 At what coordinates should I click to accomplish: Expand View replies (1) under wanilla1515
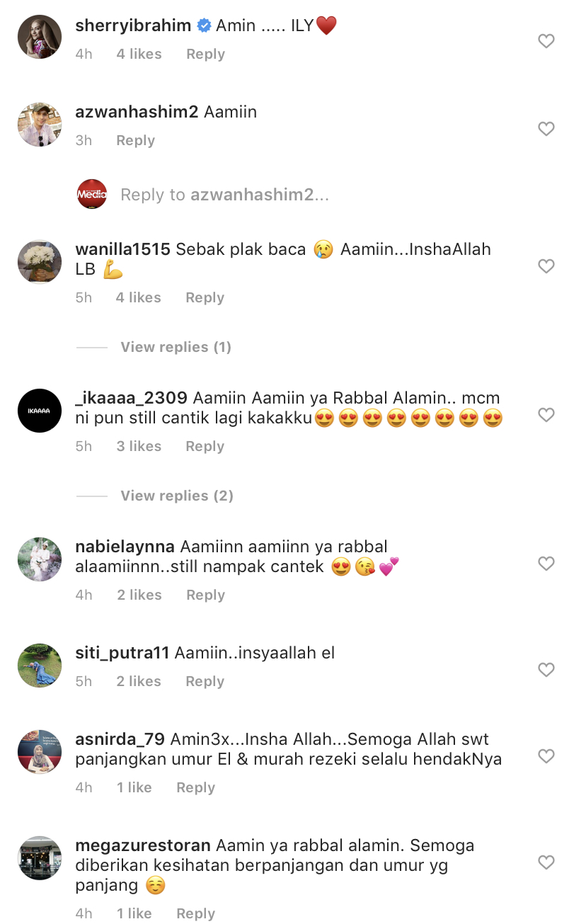[x=176, y=347]
